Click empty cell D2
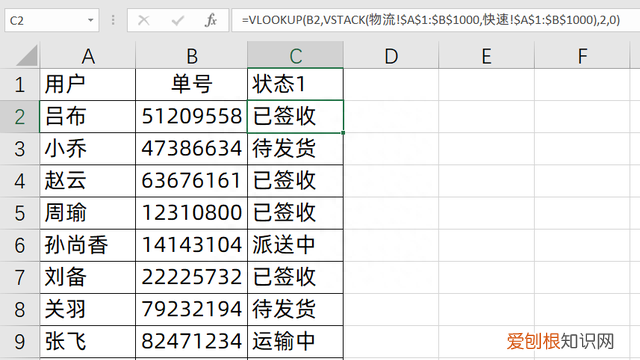 click(x=391, y=117)
